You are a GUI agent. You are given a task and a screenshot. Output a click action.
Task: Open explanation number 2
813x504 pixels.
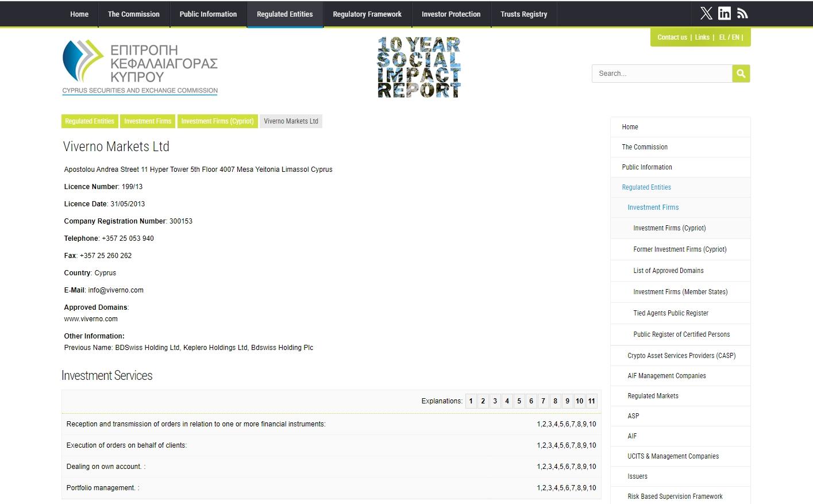tap(483, 401)
